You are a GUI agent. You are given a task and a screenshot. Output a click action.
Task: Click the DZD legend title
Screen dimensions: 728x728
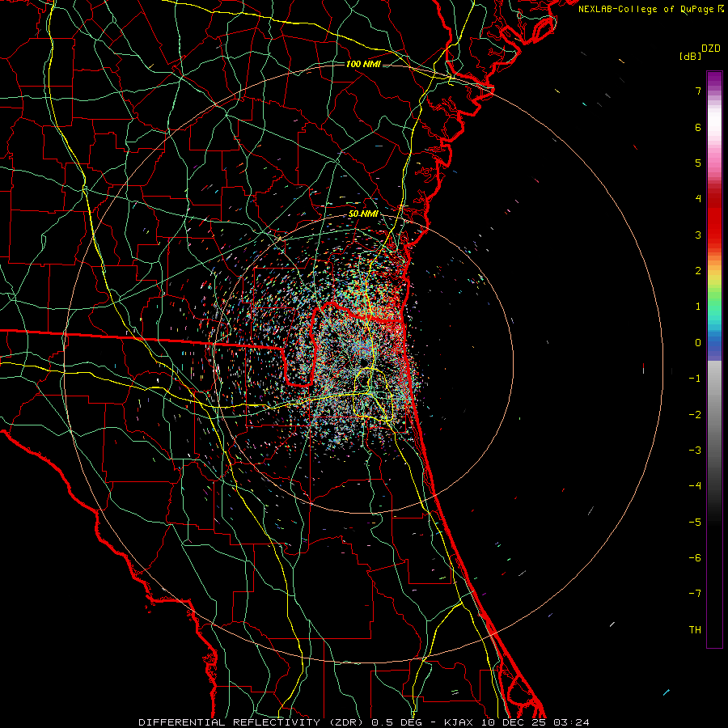pos(711,49)
